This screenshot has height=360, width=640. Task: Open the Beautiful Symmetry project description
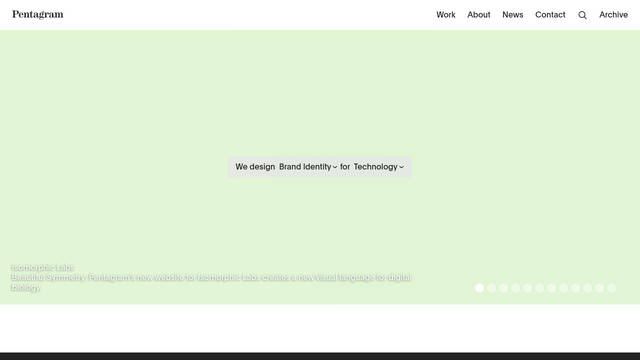pyautogui.click(x=211, y=282)
